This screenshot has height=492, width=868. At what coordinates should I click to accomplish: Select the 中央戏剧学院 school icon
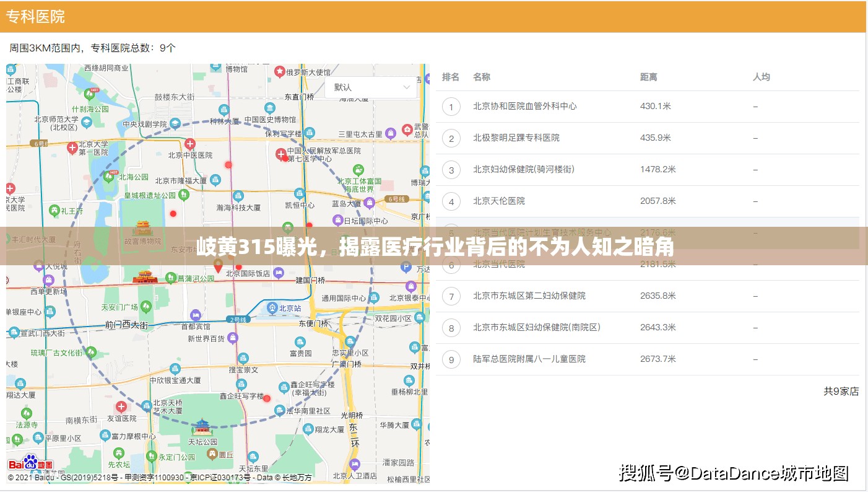(x=175, y=123)
